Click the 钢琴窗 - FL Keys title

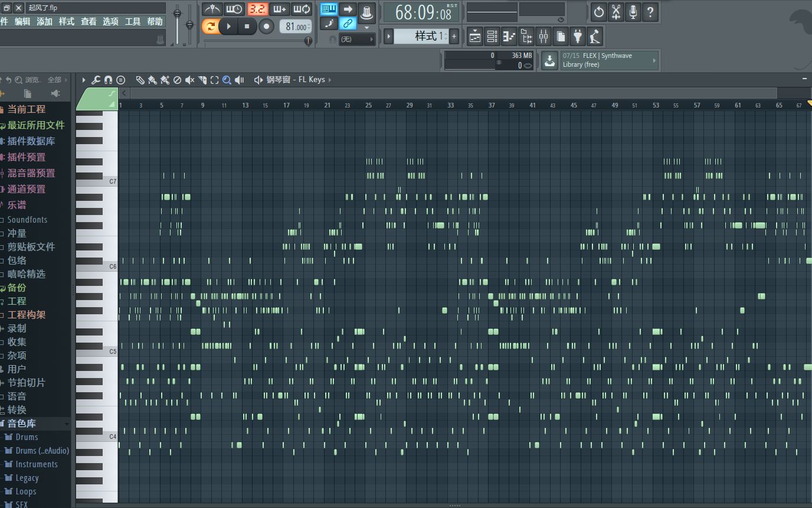click(295, 80)
